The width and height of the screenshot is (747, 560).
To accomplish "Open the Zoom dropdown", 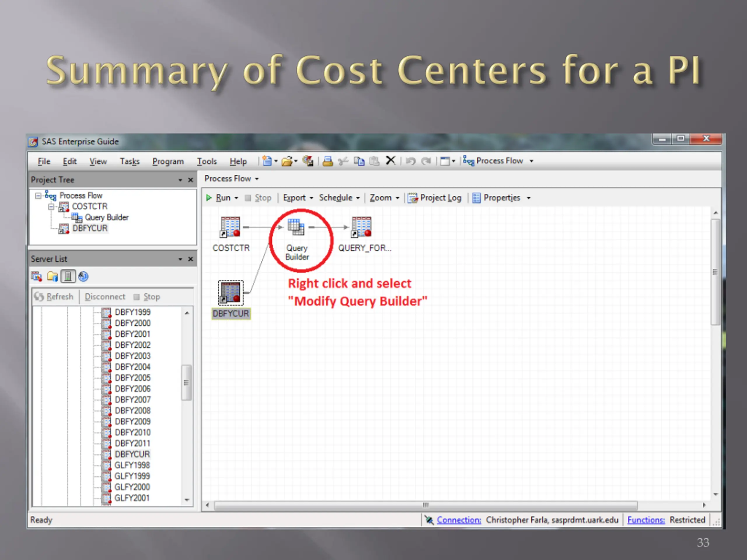I will coord(384,198).
